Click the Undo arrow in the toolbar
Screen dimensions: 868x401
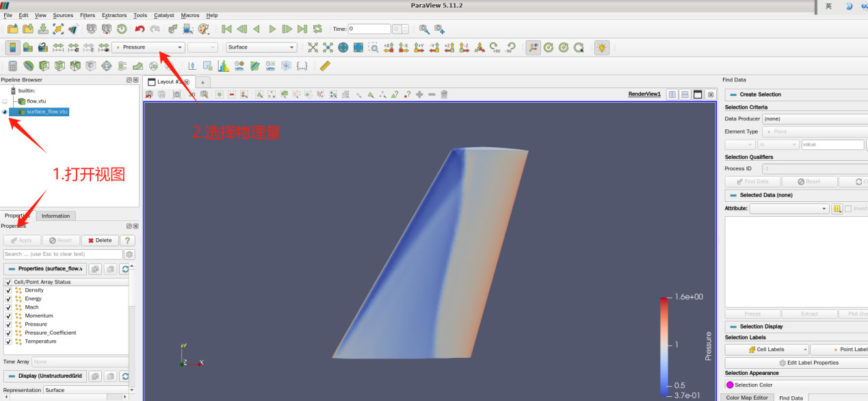pos(140,29)
